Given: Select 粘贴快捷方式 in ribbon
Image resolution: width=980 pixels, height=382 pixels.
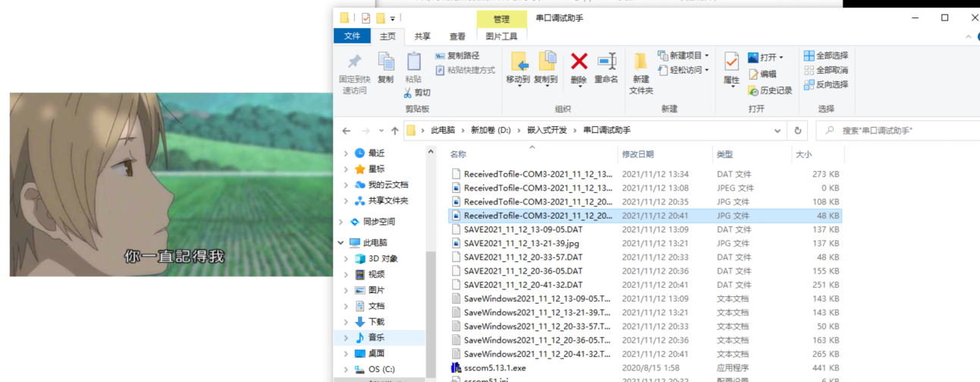Looking at the screenshot, I should 465,70.
